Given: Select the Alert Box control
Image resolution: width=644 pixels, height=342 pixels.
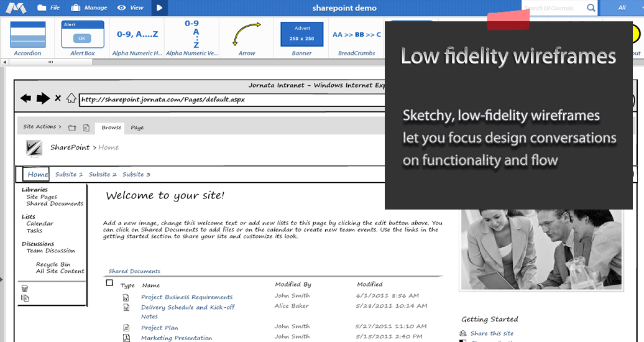Looking at the screenshot, I should click(82, 38).
